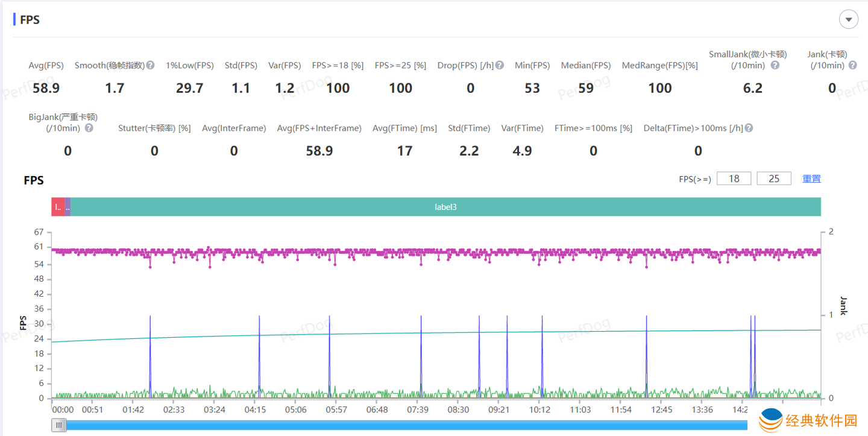Select the red label segment

pyautogui.click(x=58, y=207)
